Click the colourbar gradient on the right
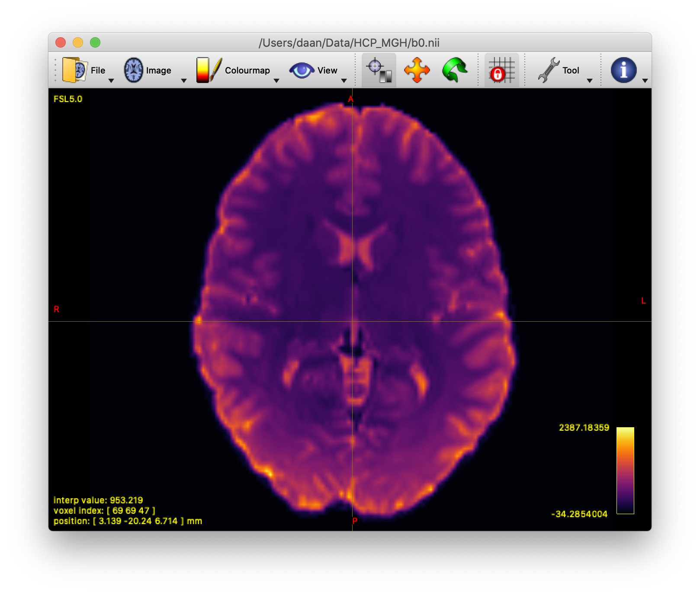The width and height of the screenshot is (700, 595). pos(625,471)
